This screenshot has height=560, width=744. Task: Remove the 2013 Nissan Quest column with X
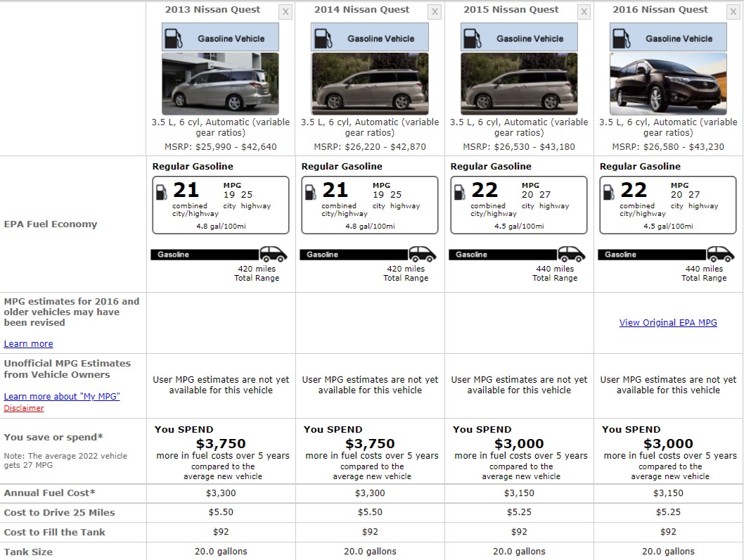click(x=286, y=12)
